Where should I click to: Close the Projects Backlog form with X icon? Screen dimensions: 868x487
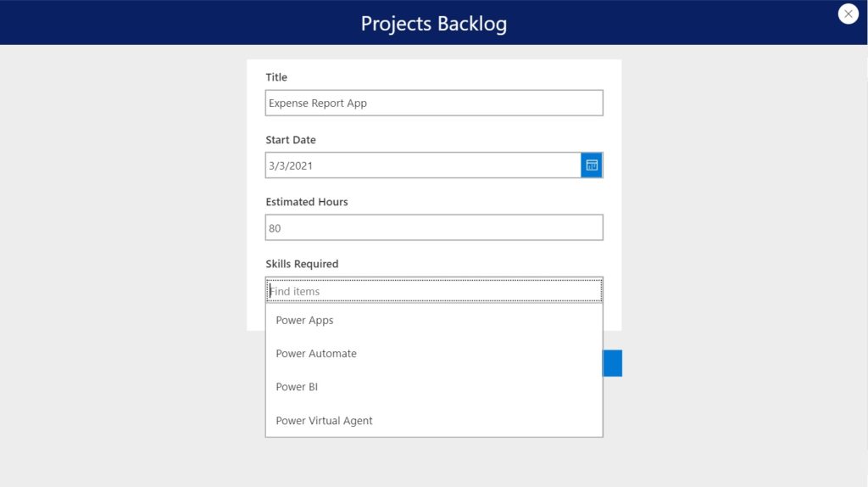click(x=848, y=14)
